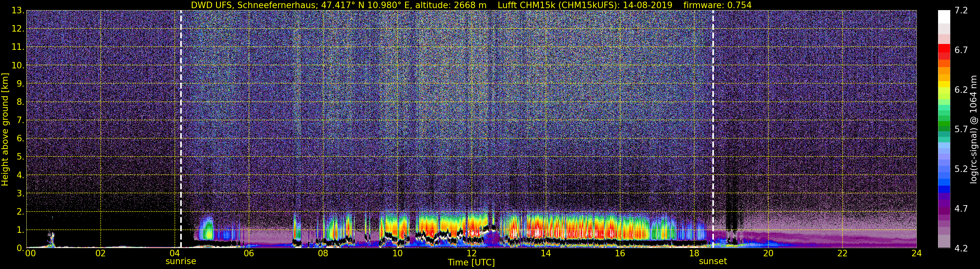Click the white dashed sunset marker line

pos(713,129)
